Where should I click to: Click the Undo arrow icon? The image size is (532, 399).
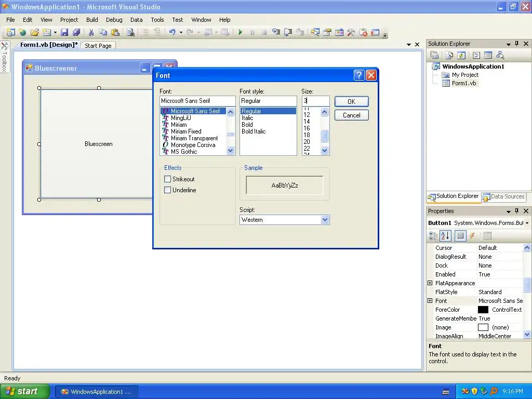click(172, 32)
